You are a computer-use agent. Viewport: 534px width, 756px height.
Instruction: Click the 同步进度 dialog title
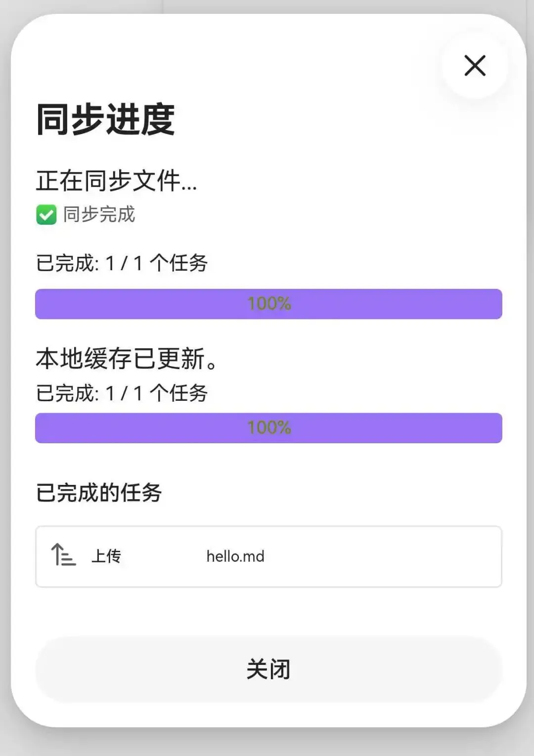[x=105, y=120]
